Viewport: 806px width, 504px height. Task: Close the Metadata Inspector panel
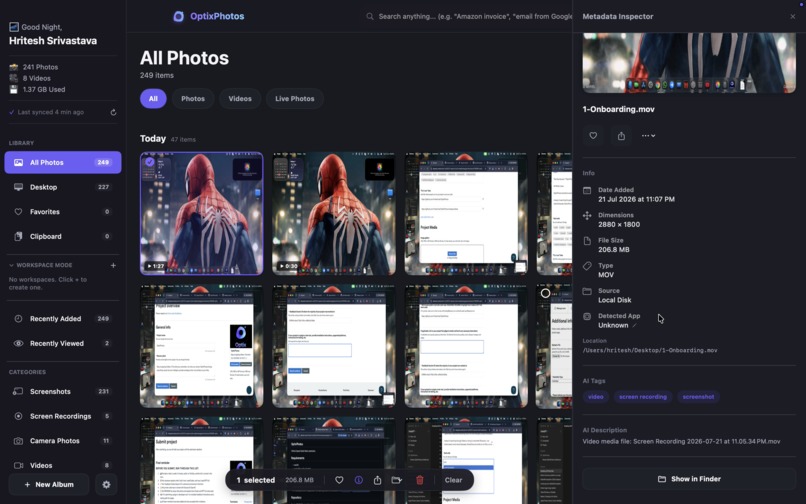click(792, 16)
